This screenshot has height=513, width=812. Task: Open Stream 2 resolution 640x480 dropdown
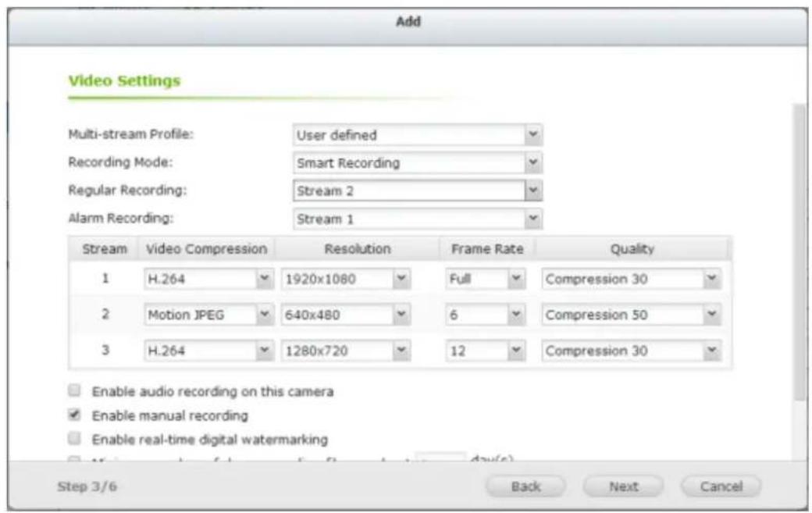pyautogui.click(x=346, y=315)
